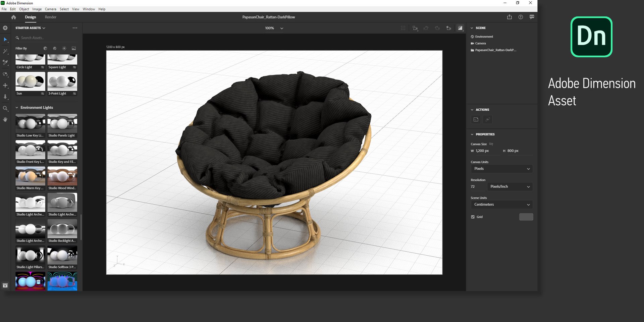This screenshot has height=322, width=644.
Task: Collapse the Properties panel
Action: (x=472, y=134)
